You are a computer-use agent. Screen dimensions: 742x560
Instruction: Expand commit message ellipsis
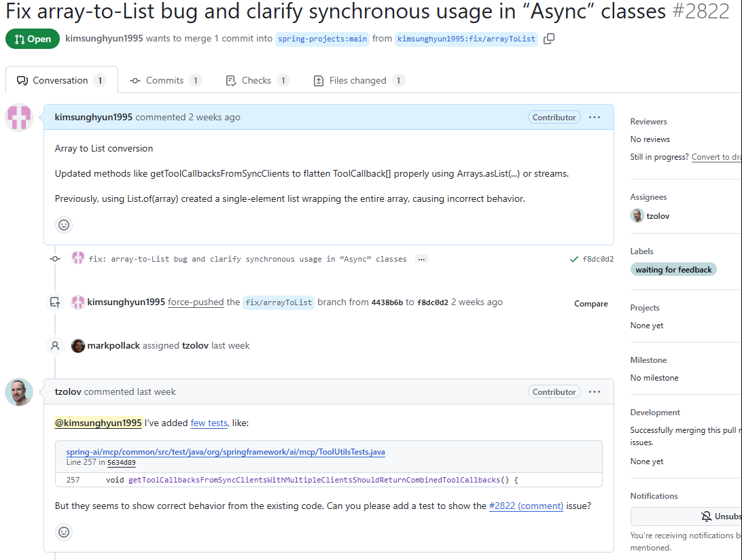[x=421, y=259]
